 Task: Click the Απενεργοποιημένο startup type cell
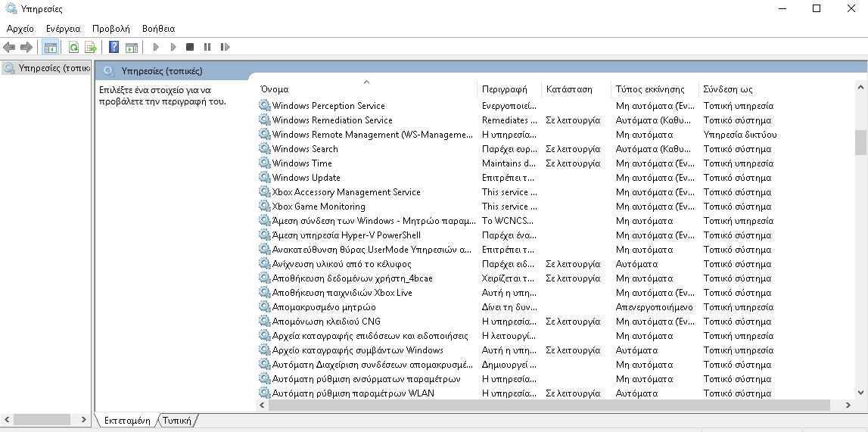pos(655,307)
